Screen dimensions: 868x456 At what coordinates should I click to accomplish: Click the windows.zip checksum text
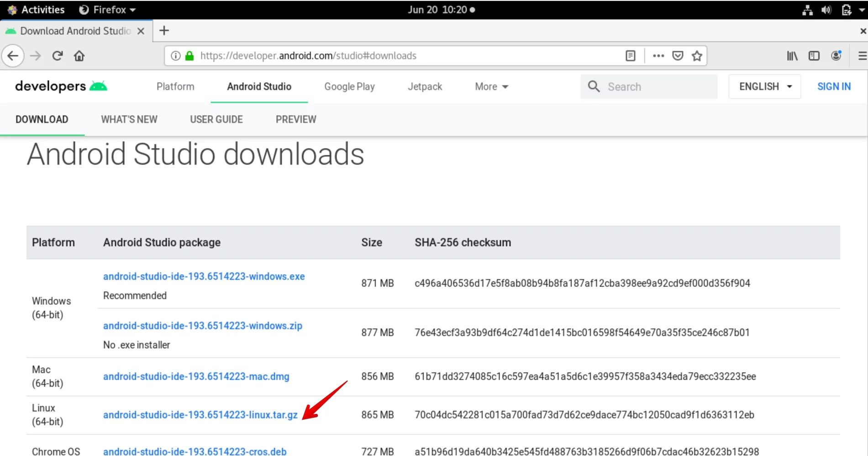coord(582,333)
